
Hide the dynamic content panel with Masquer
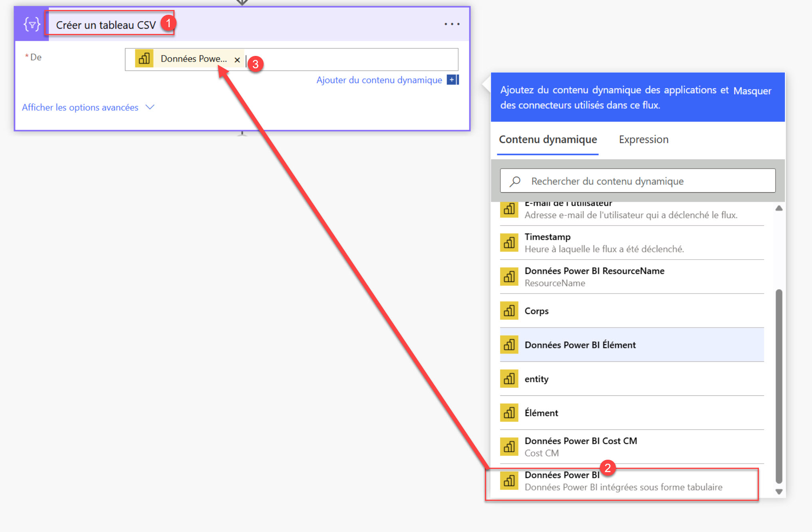pos(752,91)
